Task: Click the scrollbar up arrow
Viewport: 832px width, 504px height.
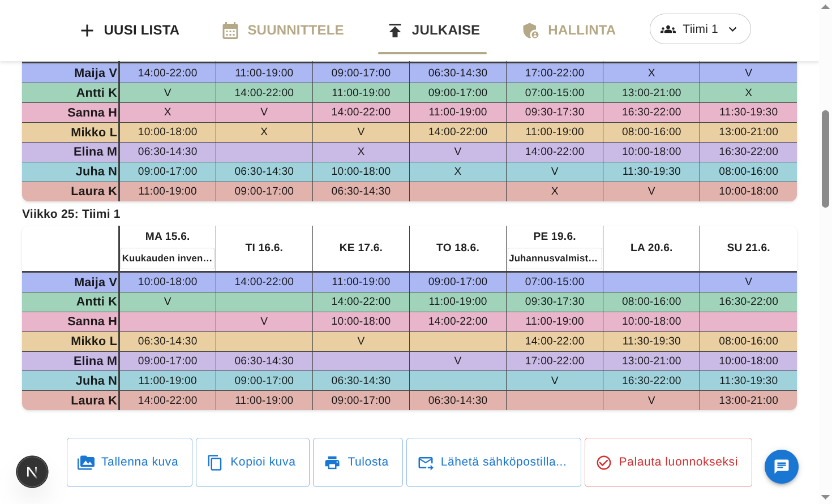Action: [x=825, y=7]
